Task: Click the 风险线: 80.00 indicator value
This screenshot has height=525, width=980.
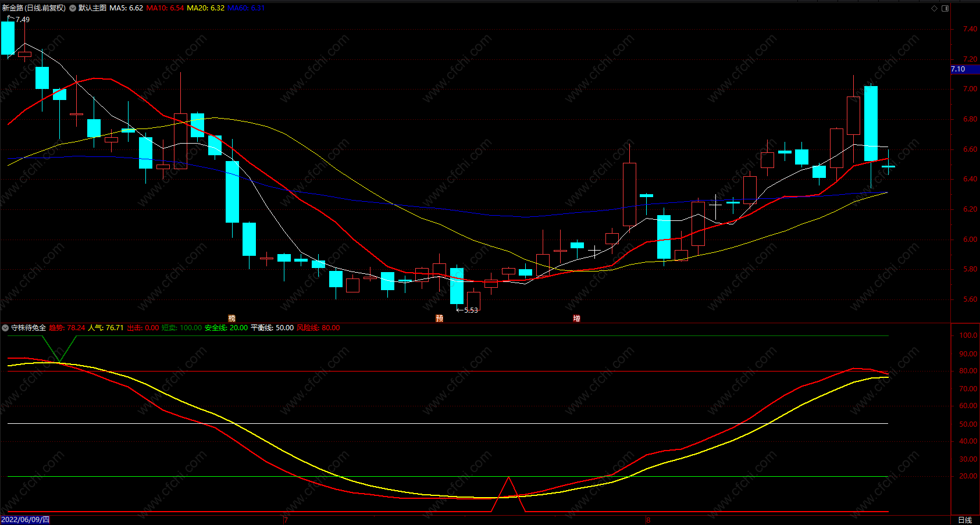Action: coord(318,328)
